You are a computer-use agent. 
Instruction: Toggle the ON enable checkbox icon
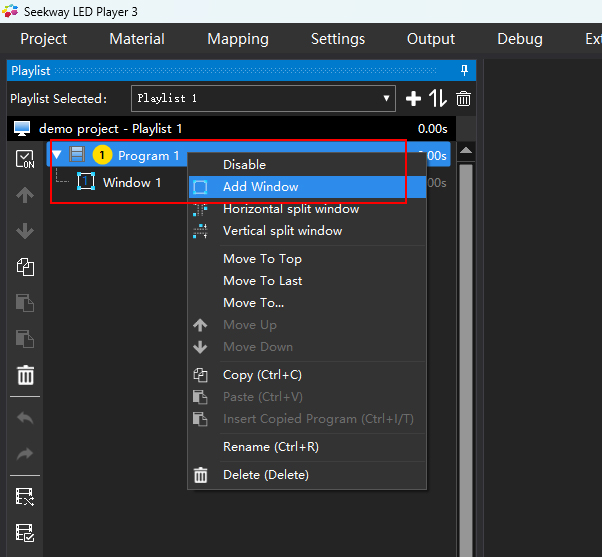click(25, 159)
